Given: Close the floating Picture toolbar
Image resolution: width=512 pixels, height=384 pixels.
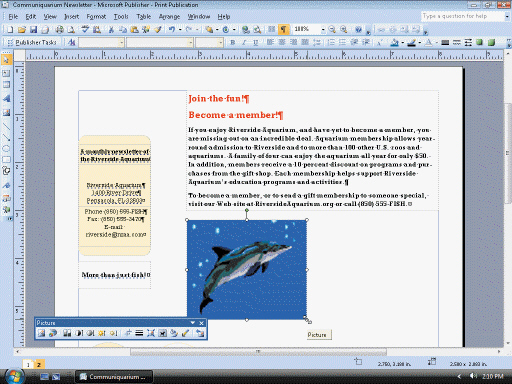Looking at the screenshot, I should [x=201, y=323].
